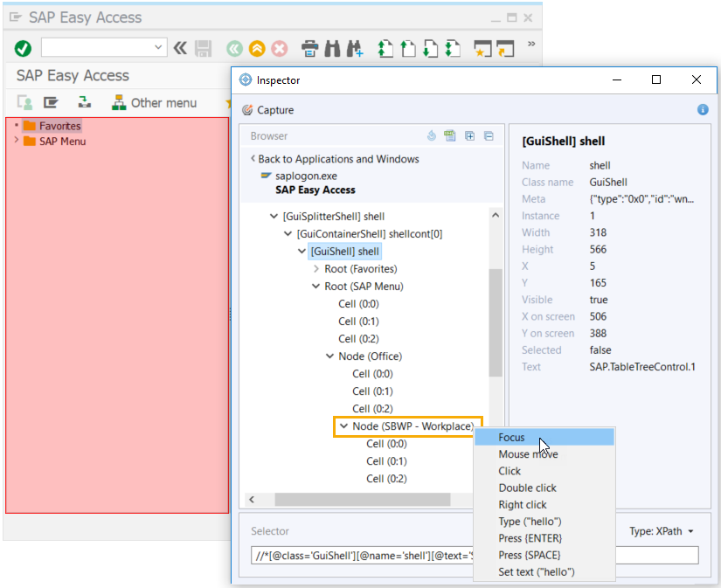Click the Create New Session star icon

tap(482, 49)
